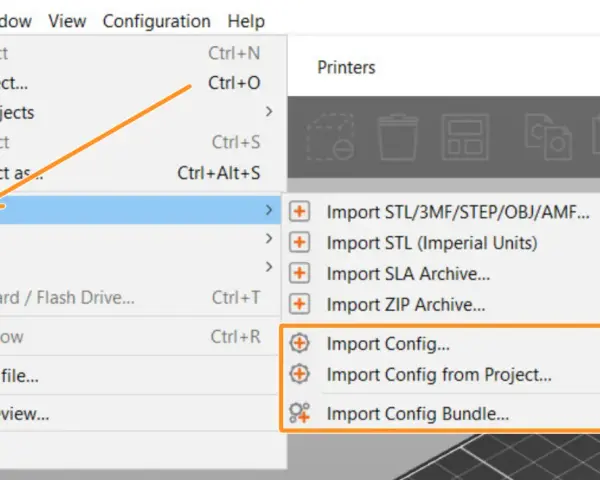The image size is (600, 480).
Task: Expand submenu arrow directly below highlighted row
Action: pos(269,238)
